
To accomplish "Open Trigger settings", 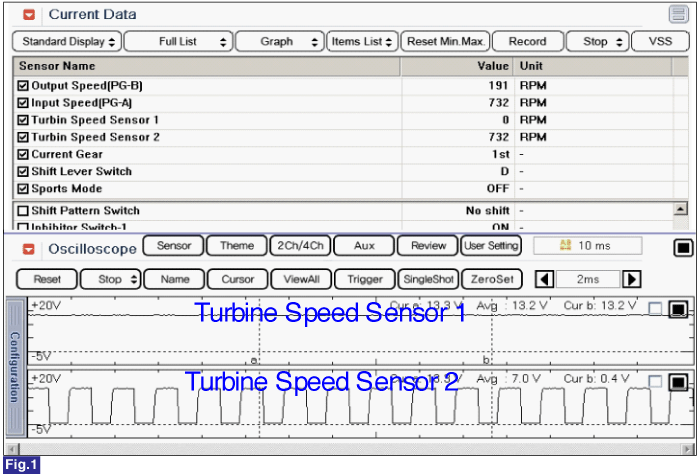I will click(365, 279).
